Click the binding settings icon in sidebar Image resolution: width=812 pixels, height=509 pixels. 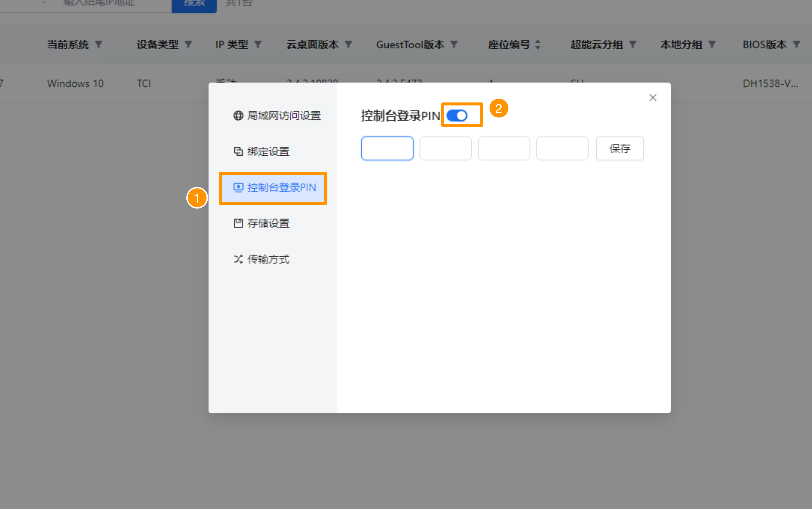point(238,151)
